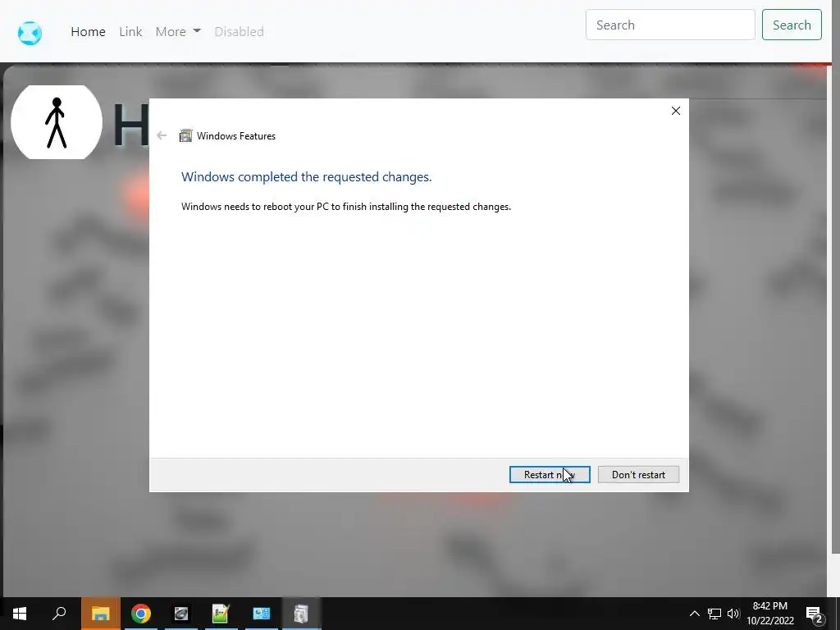Image resolution: width=840 pixels, height=630 pixels.
Task: Focus the Search input field
Action: [x=670, y=25]
